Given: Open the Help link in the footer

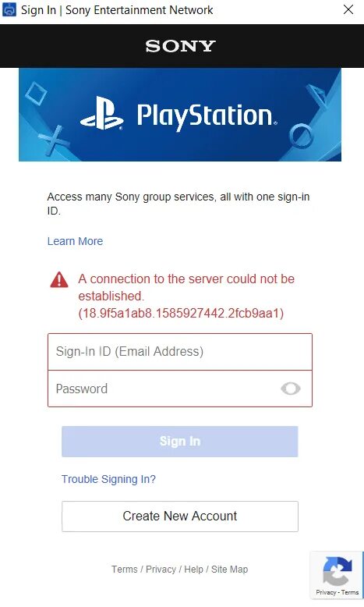Looking at the screenshot, I should (x=193, y=570).
